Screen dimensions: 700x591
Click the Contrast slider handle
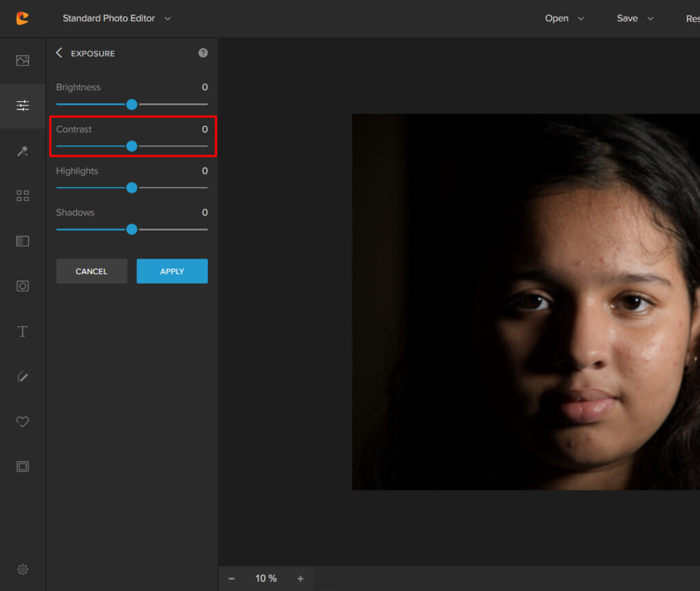(x=132, y=146)
